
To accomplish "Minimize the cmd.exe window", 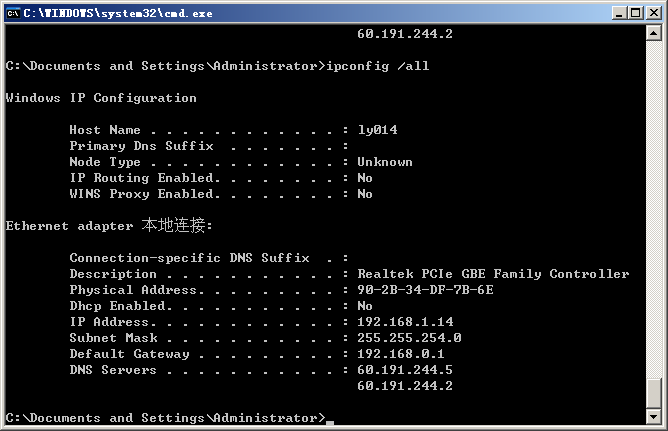I will click(x=617, y=12).
